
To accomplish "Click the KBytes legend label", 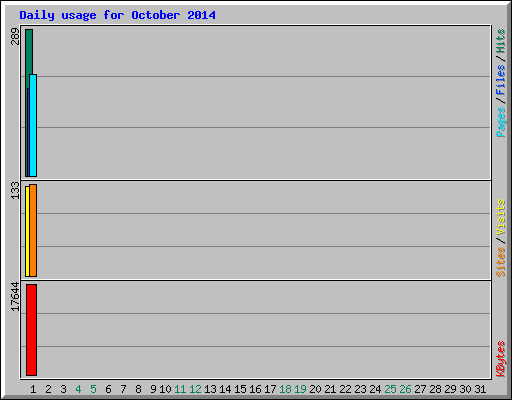I will click(500, 359).
